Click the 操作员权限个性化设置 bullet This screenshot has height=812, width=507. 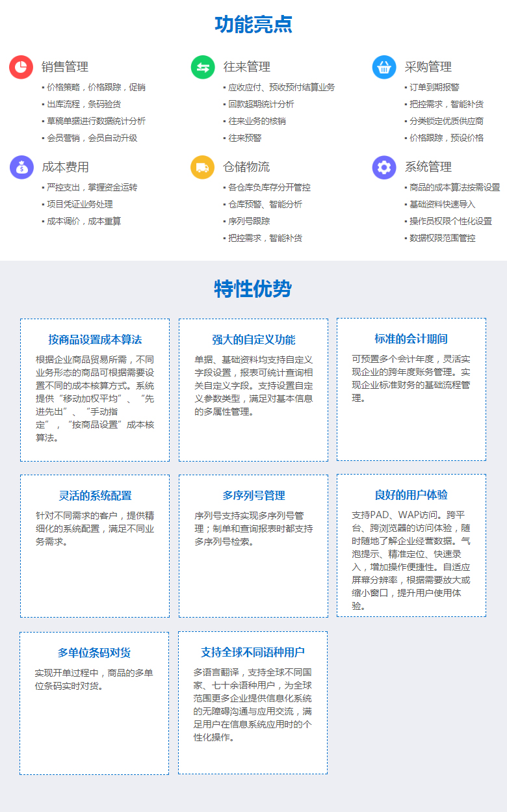point(450,221)
